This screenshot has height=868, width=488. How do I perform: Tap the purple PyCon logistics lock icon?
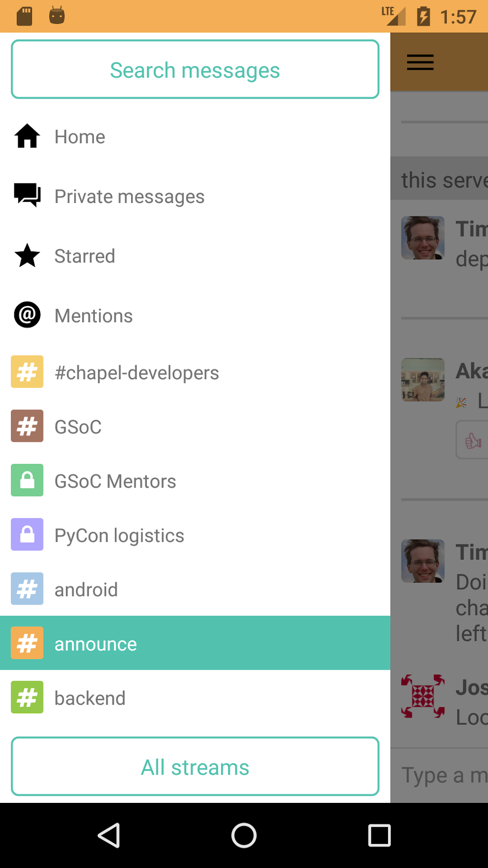pos(27,534)
